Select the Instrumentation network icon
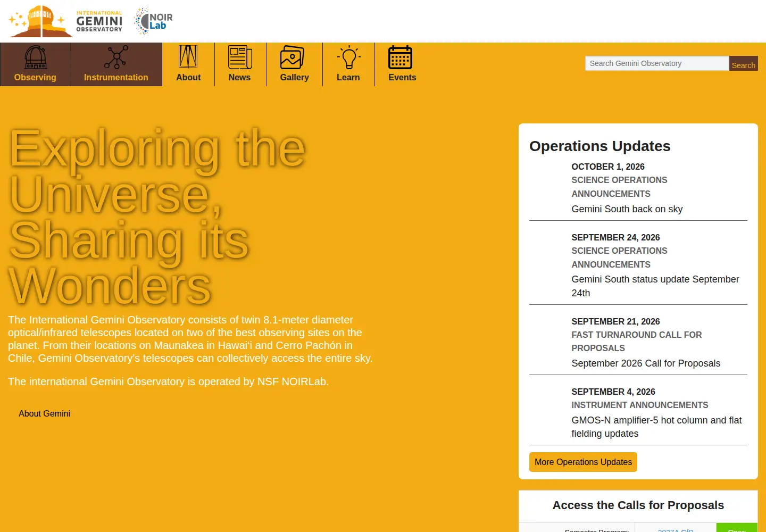This screenshot has height=532, width=766. [116, 57]
